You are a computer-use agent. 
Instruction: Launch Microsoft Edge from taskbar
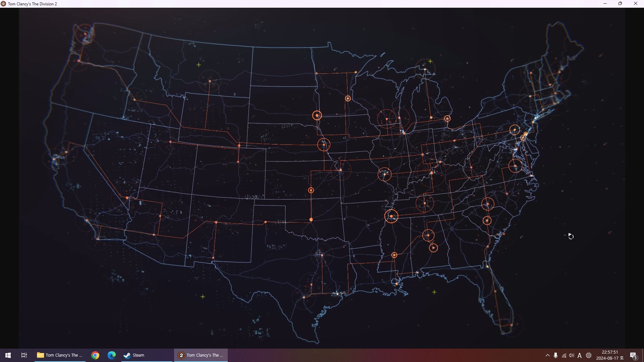[x=112, y=355]
